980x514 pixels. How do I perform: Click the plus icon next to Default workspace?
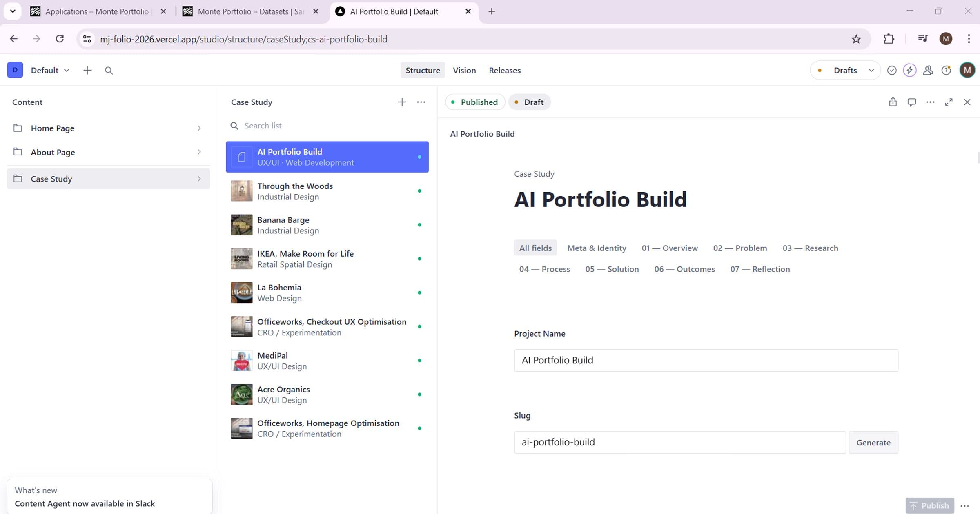[87, 71]
